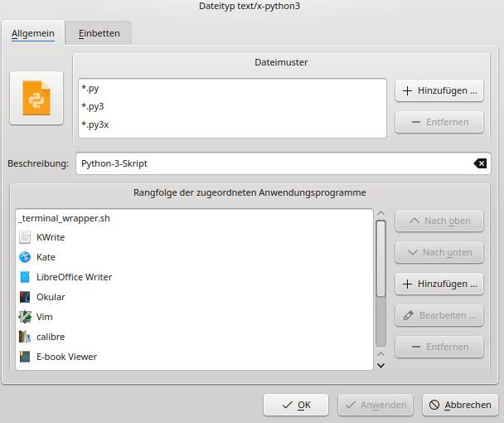Clear the Beschreibung field with clear icon
Image resolution: width=504 pixels, height=423 pixels.
480,163
